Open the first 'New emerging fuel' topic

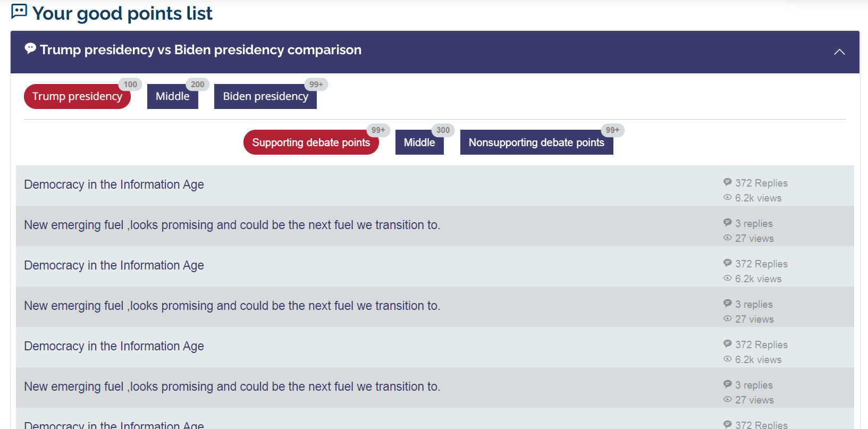(x=232, y=225)
